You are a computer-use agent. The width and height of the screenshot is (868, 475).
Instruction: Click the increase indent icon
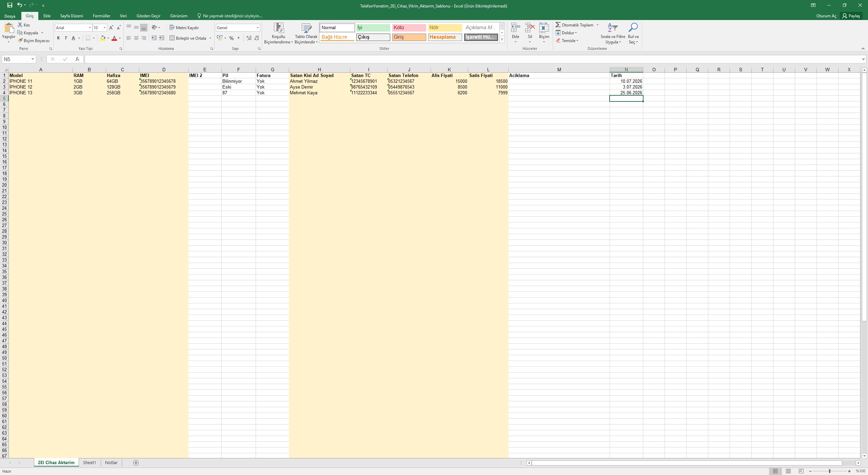pyautogui.click(x=162, y=38)
